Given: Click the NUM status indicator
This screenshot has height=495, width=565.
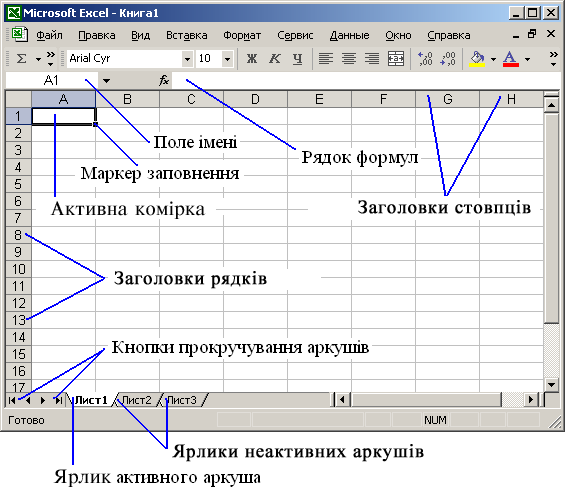Looking at the screenshot, I should 435,420.
